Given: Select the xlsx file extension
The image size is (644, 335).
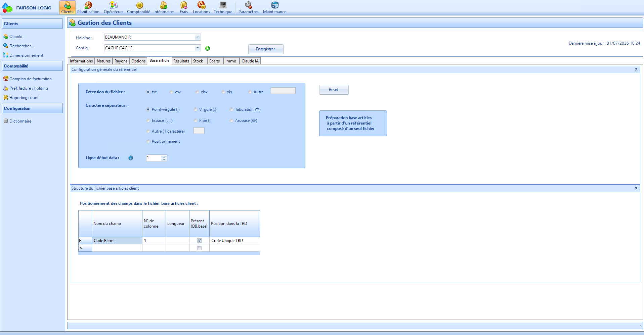Looking at the screenshot, I should click(x=197, y=92).
